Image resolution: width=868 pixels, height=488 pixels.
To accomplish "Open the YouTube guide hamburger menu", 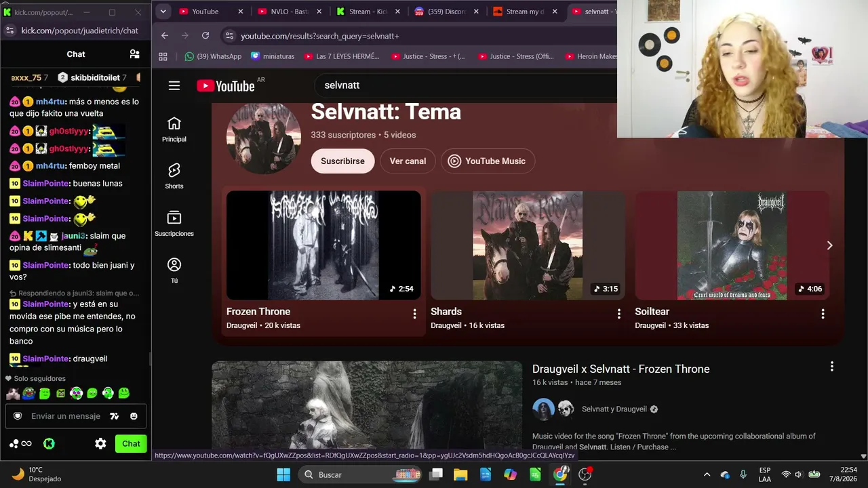I will [174, 85].
